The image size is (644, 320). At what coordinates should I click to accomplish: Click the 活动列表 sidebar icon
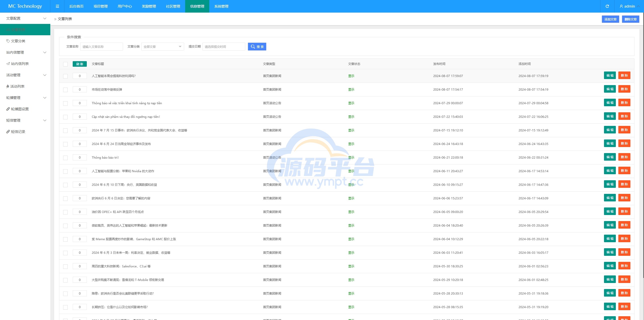click(8, 86)
